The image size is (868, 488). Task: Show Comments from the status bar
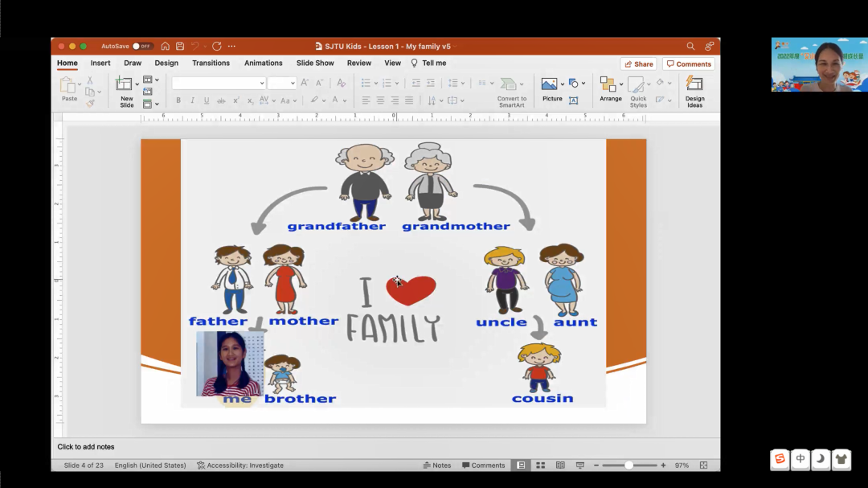click(x=483, y=465)
